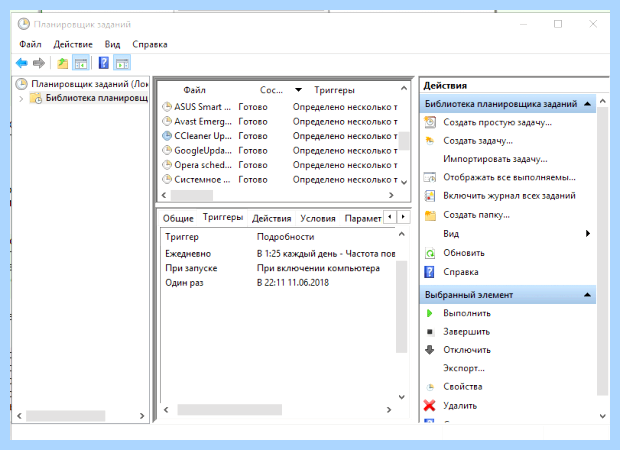Screen dimensions: 620x450
Task: Click the tab strip scroll-right arrow
Action: (x=403, y=217)
